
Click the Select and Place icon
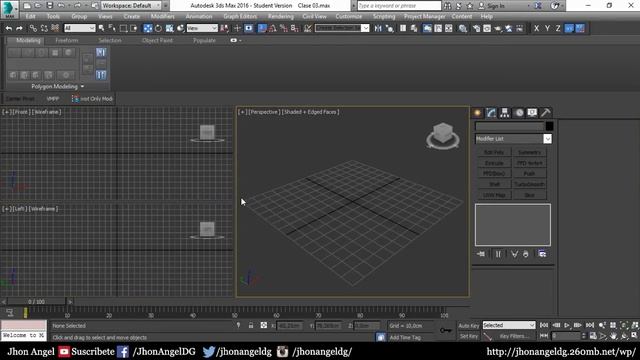tap(180, 28)
